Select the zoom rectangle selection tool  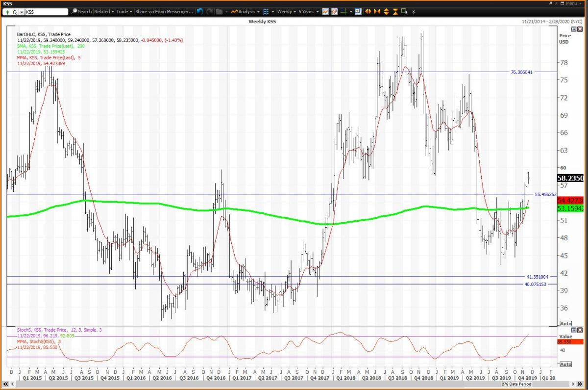click(404, 11)
